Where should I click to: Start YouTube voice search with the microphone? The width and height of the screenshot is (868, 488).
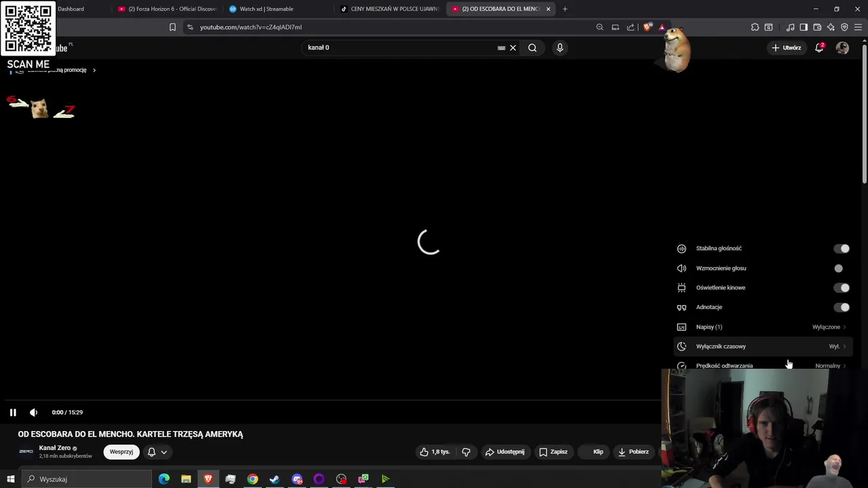tap(559, 47)
